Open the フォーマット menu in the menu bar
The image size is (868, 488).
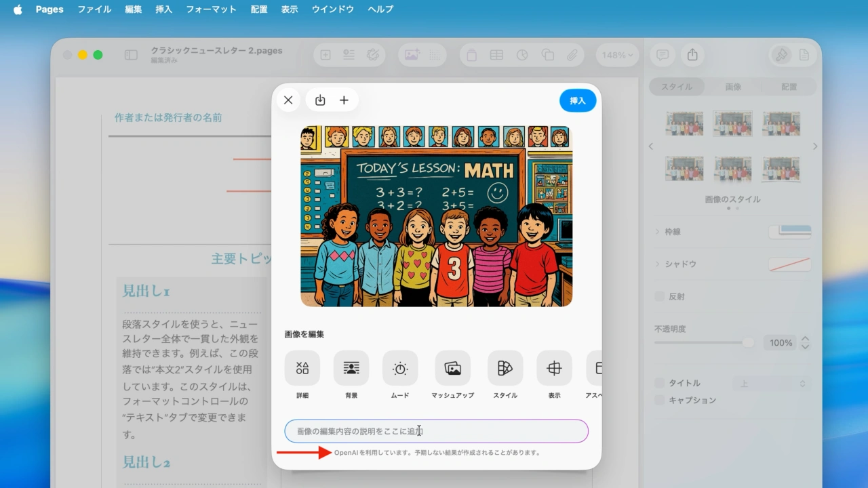point(211,9)
